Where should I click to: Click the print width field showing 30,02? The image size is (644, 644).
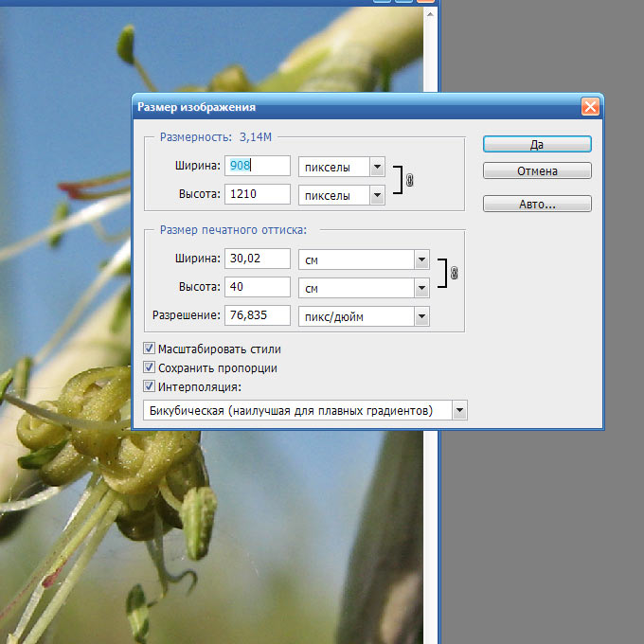click(x=257, y=259)
